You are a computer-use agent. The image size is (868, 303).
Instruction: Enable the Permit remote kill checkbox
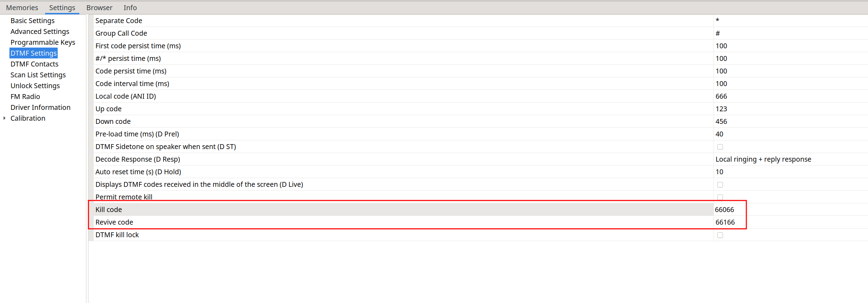click(720, 197)
